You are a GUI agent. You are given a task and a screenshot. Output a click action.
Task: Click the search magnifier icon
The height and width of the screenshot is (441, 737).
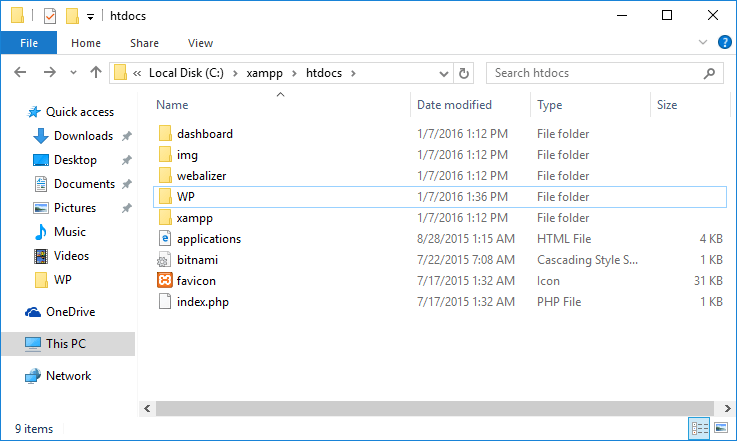710,73
